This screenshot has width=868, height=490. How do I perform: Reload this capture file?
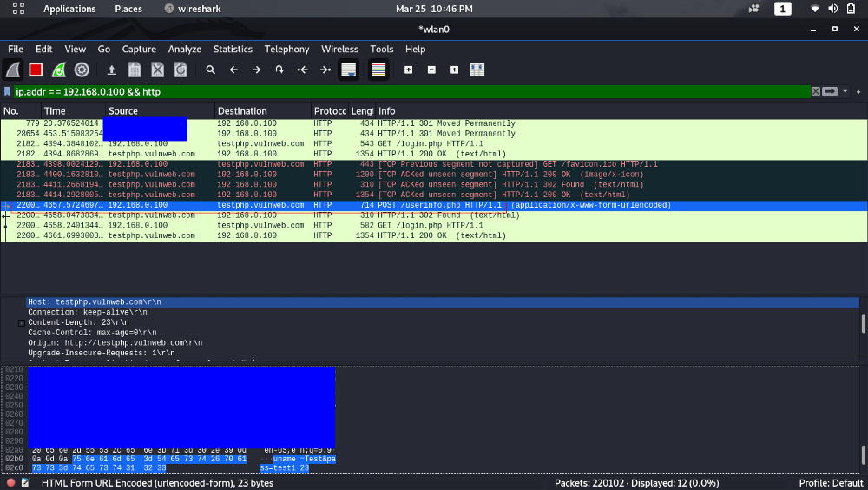click(x=181, y=70)
